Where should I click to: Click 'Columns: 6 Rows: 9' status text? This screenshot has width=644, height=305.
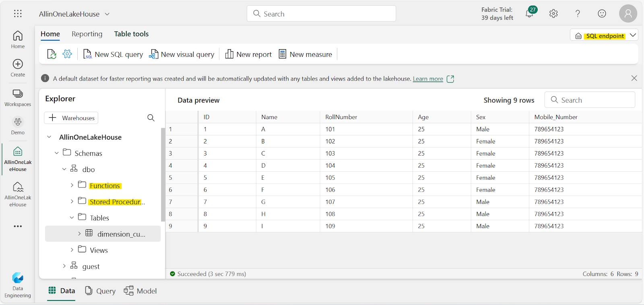click(x=610, y=274)
